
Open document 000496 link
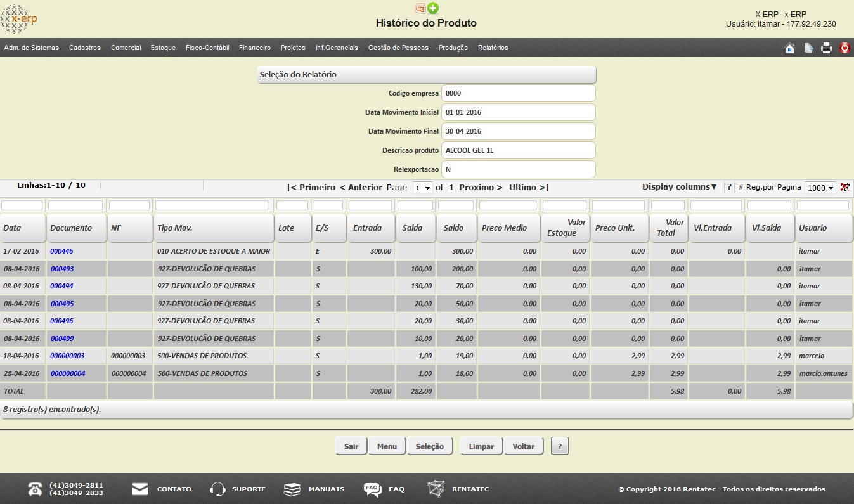(x=61, y=321)
